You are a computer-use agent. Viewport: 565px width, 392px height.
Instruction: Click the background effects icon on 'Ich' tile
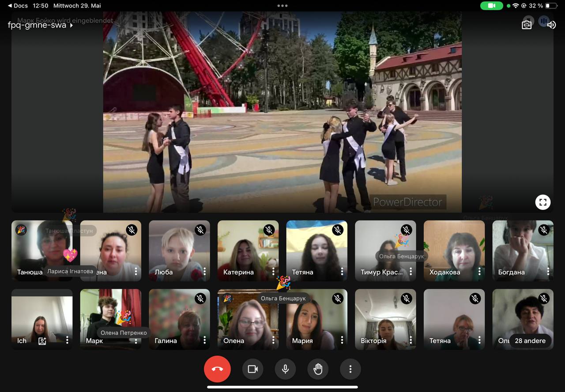coord(42,340)
